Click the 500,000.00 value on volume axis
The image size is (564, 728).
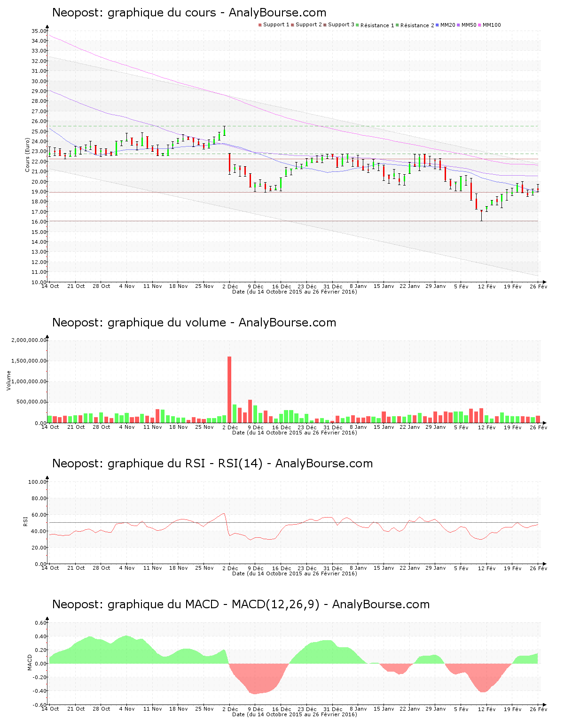click(31, 402)
